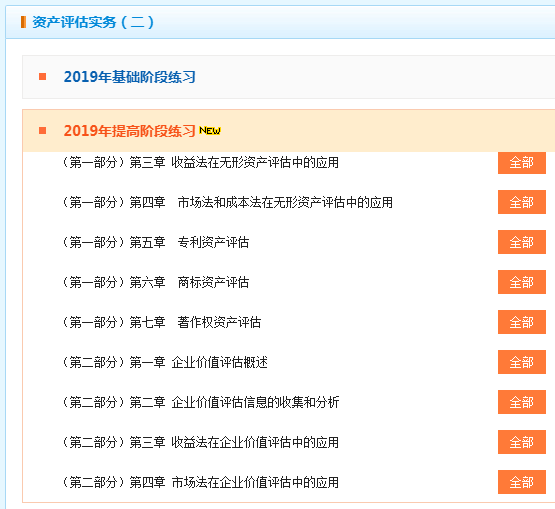The height and width of the screenshot is (509, 555).
Task: Click 全部 button for 著作权资产评估
Action: 522,322
